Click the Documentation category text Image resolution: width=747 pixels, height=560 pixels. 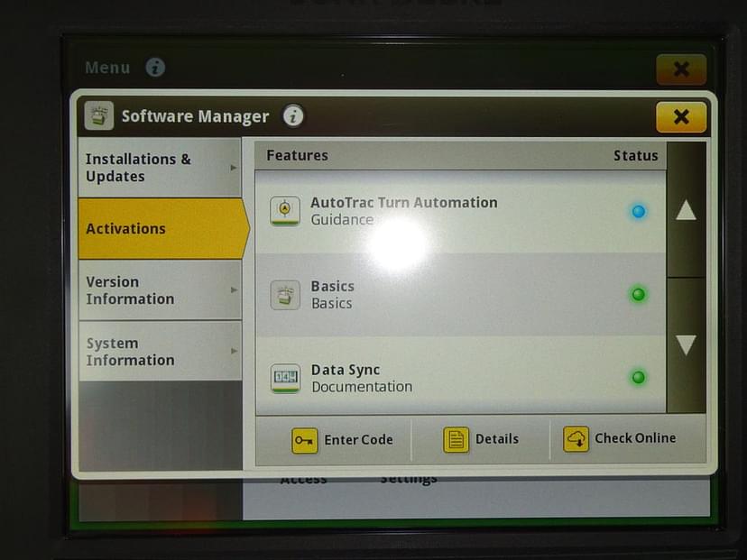point(362,387)
